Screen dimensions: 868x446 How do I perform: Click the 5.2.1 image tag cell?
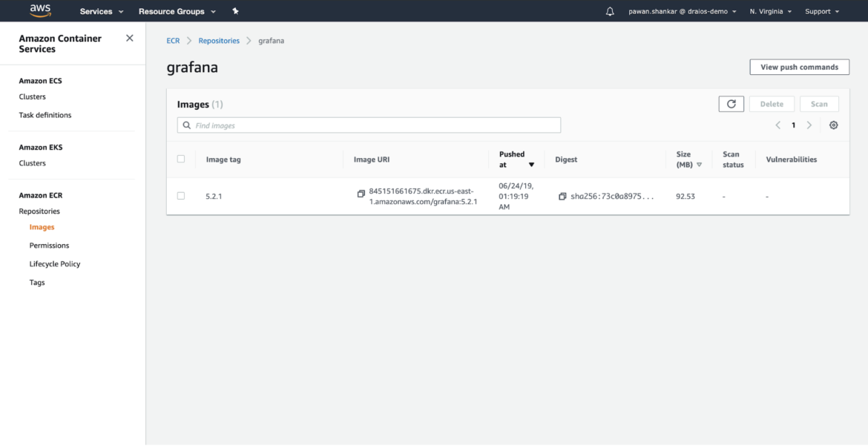214,196
